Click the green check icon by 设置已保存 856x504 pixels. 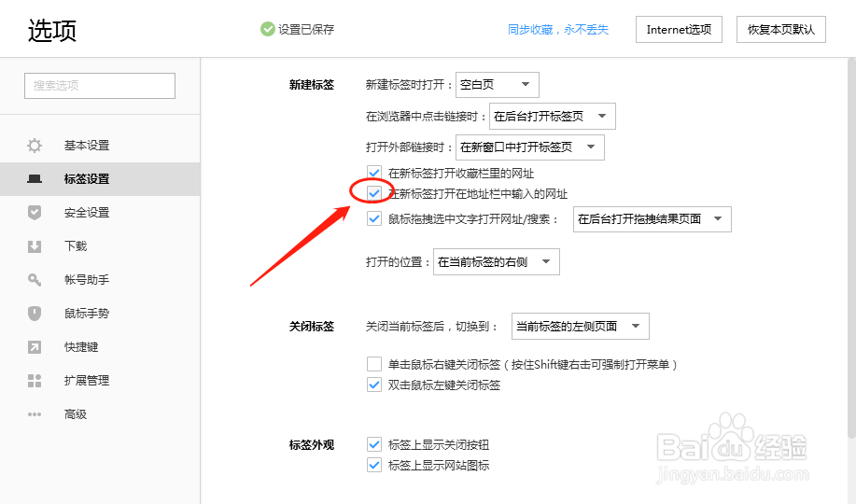(x=268, y=29)
